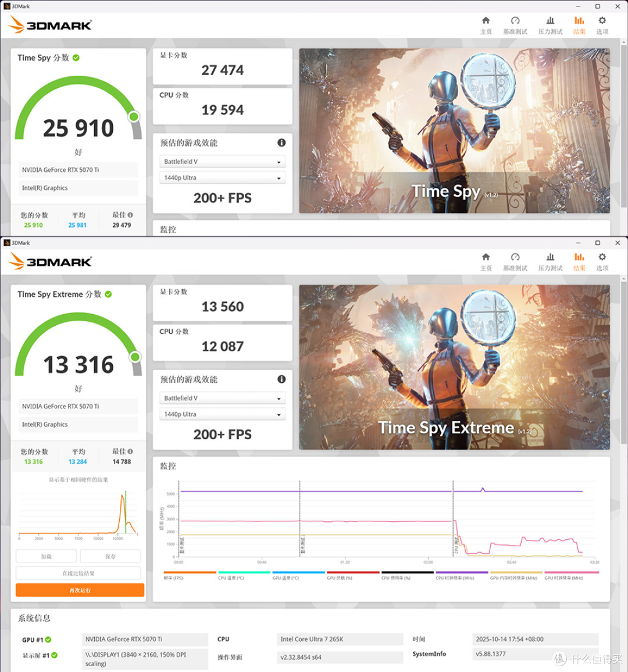Click Intel(R) Graphics under the 13 316 score
The height and width of the screenshot is (672, 628).
(x=78, y=425)
